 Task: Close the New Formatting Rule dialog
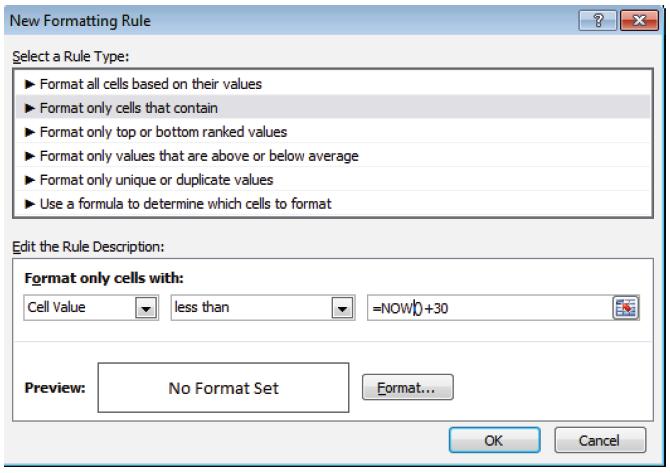pos(639,20)
